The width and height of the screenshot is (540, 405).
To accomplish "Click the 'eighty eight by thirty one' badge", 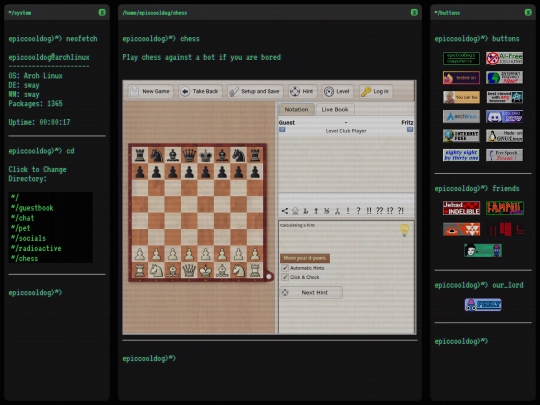I will click(461, 155).
